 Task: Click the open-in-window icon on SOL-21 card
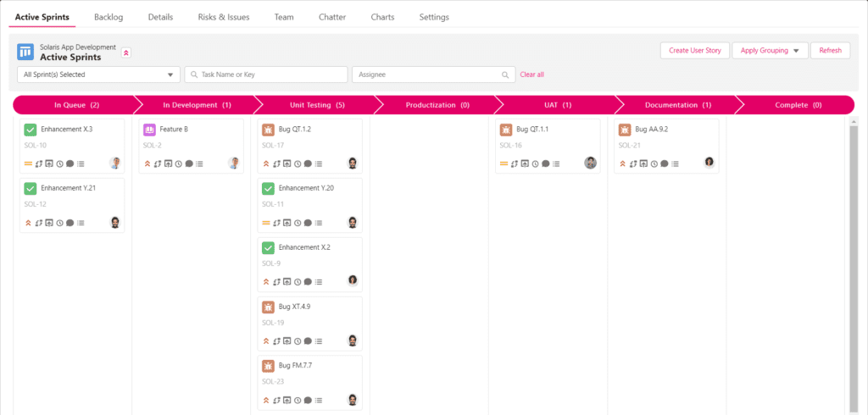coord(643,163)
